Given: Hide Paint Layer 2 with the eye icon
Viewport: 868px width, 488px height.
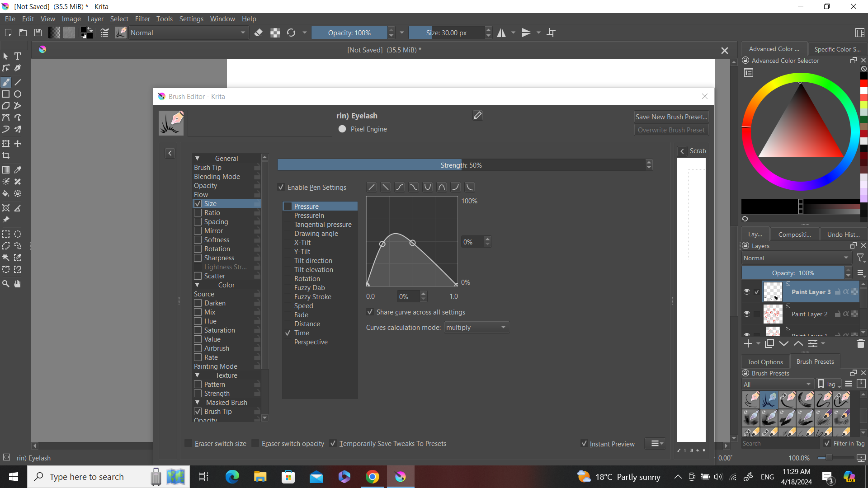Looking at the screenshot, I should click(747, 314).
